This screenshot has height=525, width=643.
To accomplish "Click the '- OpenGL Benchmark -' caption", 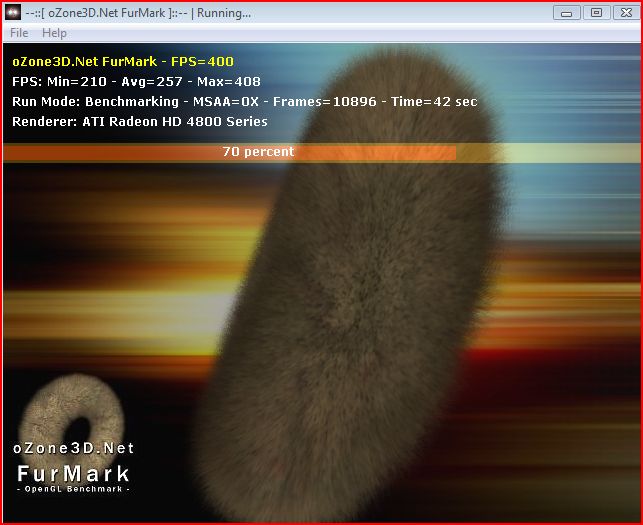I will point(74,489).
